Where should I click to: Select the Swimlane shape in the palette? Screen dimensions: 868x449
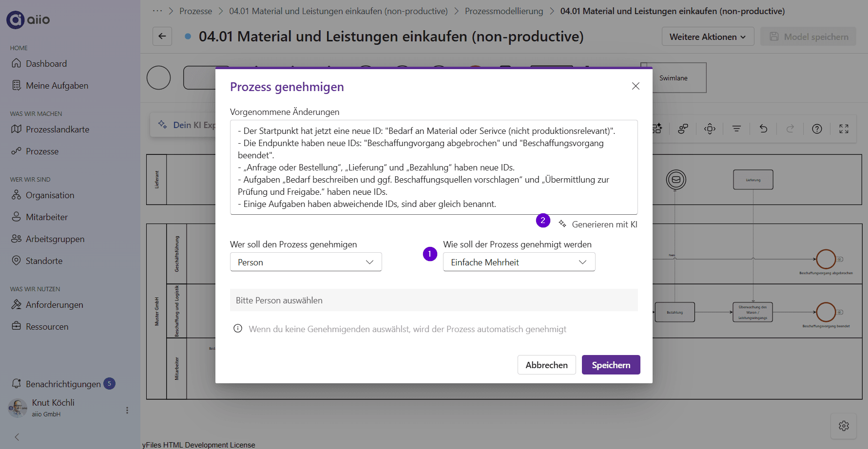point(674,78)
